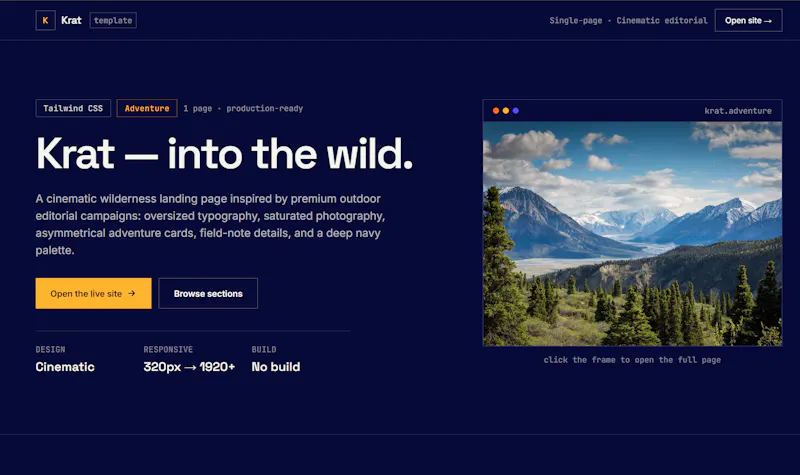Click 'Single-page · Cinematic editorial' header text

point(628,20)
